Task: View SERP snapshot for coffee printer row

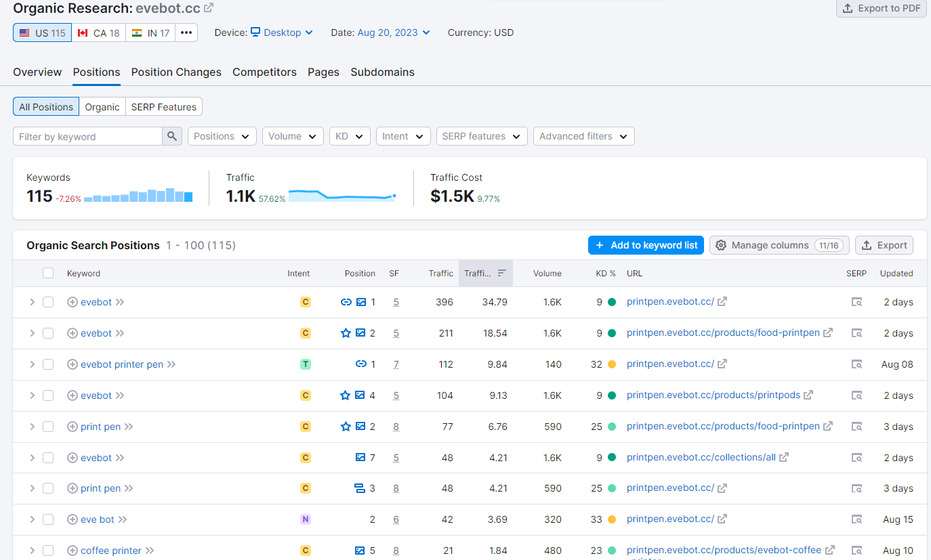Action: click(856, 551)
